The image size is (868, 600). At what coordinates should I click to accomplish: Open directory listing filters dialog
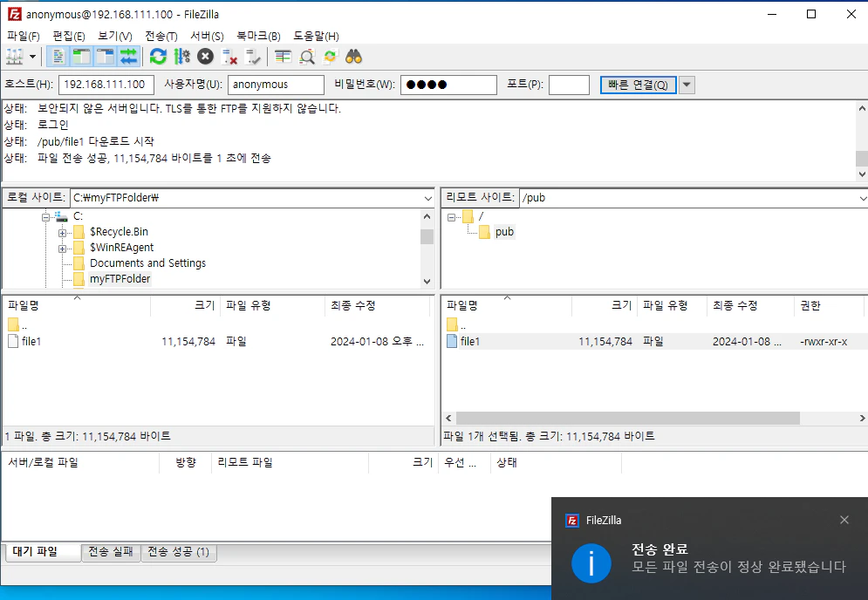pyautogui.click(x=283, y=57)
